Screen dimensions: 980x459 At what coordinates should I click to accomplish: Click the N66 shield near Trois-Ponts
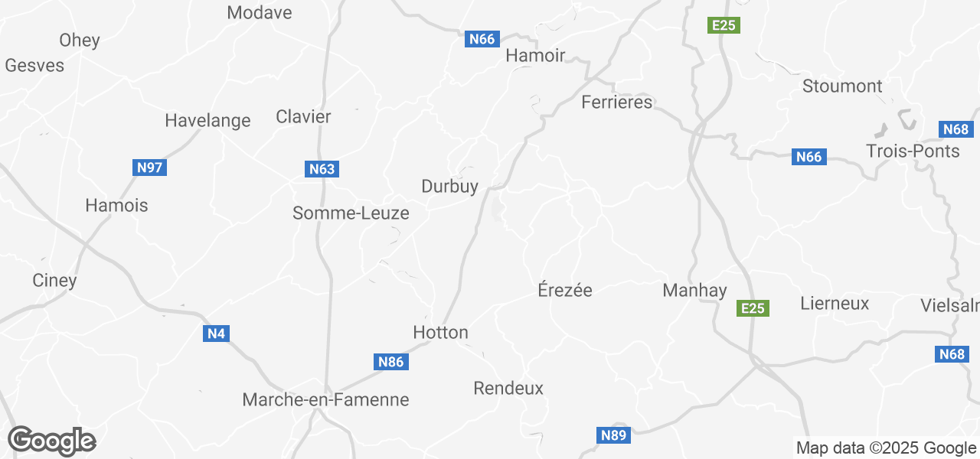click(808, 157)
